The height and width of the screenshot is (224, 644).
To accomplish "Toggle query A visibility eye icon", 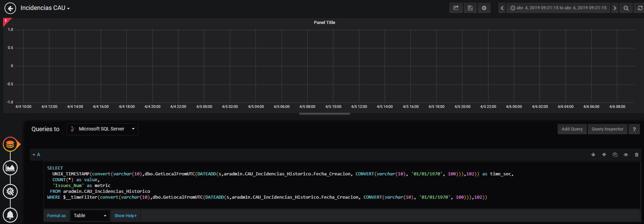I will click(x=626, y=155).
